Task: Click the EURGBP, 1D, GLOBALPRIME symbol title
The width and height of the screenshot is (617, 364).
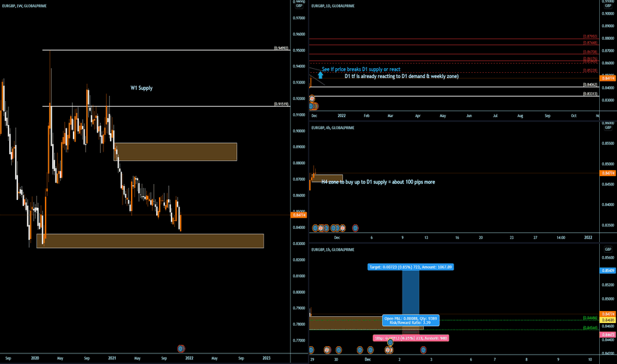Action: click(x=333, y=6)
